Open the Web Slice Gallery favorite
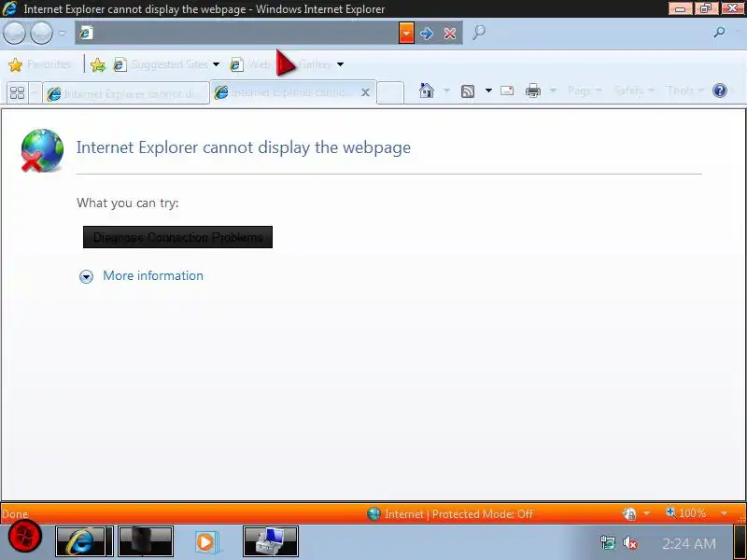Screen dimensions: 747x560 (x=281, y=64)
